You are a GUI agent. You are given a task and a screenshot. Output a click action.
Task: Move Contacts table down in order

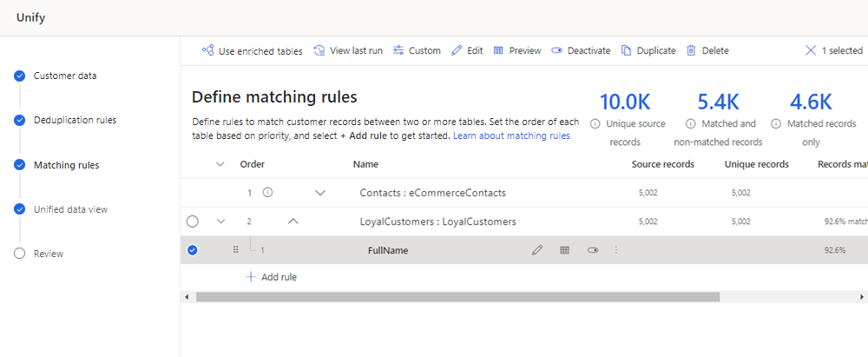coord(320,193)
